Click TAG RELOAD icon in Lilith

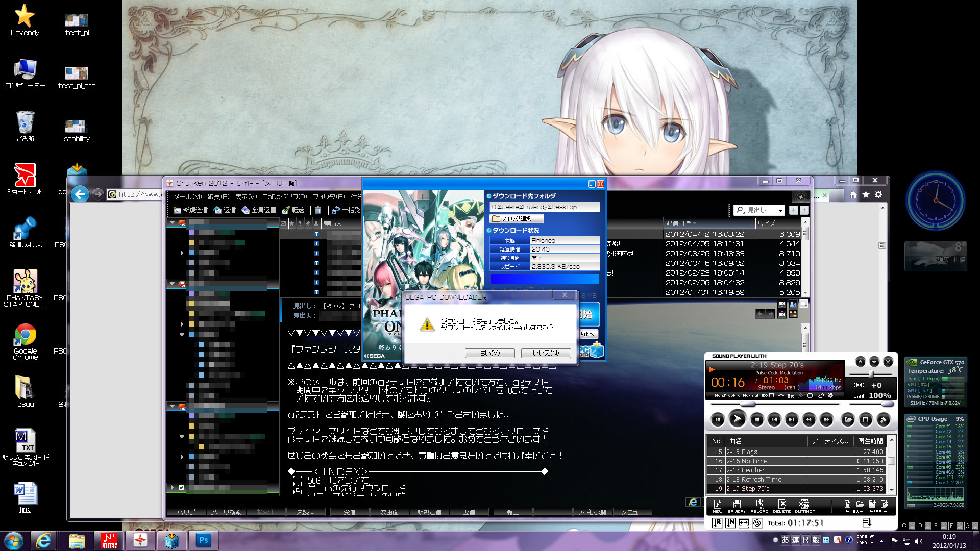pos(759,506)
